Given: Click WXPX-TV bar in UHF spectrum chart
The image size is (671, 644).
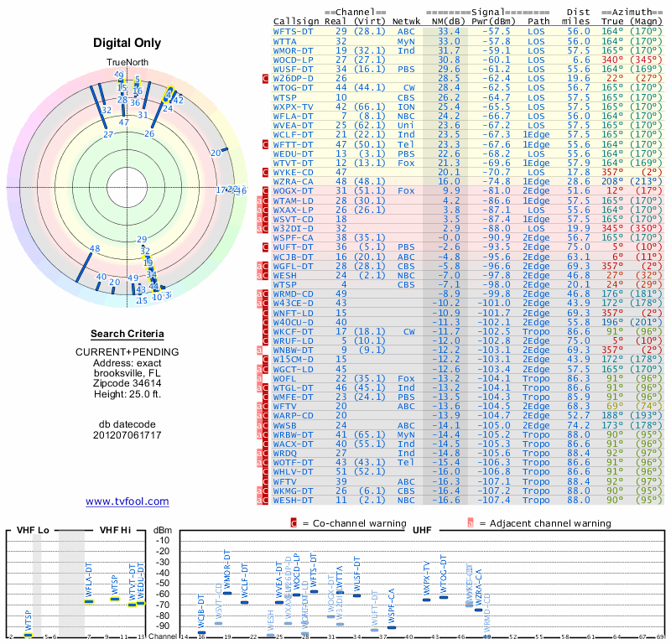Looking at the screenshot, I should click(x=426, y=600).
